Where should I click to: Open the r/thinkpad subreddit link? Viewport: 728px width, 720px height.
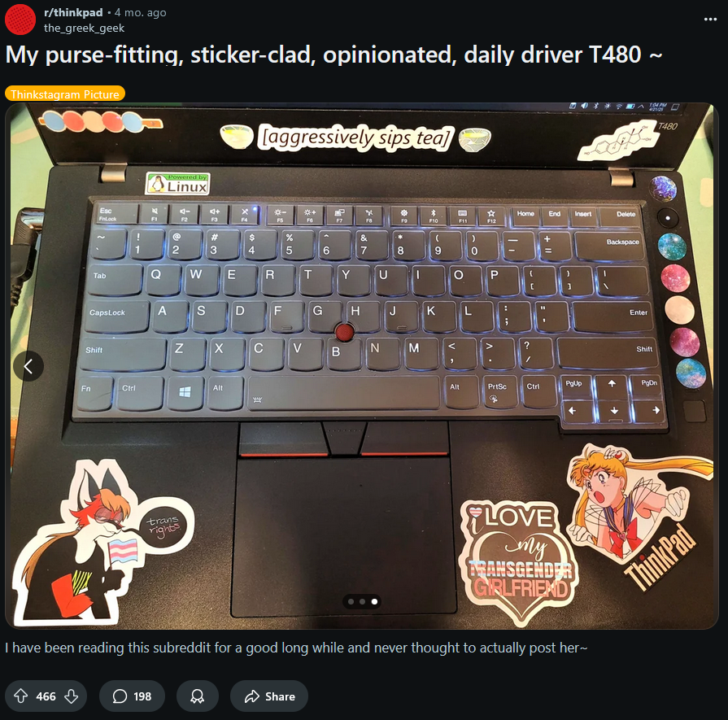click(x=73, y=12)
